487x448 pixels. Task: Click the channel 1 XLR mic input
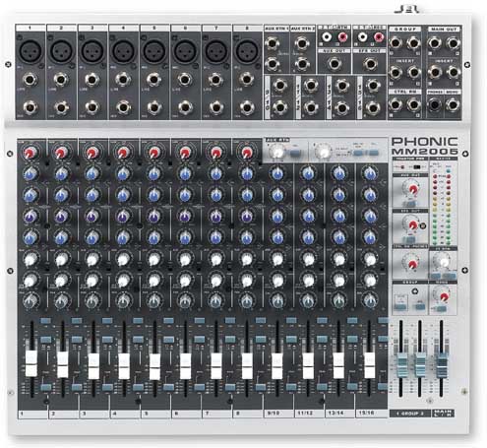30,51
